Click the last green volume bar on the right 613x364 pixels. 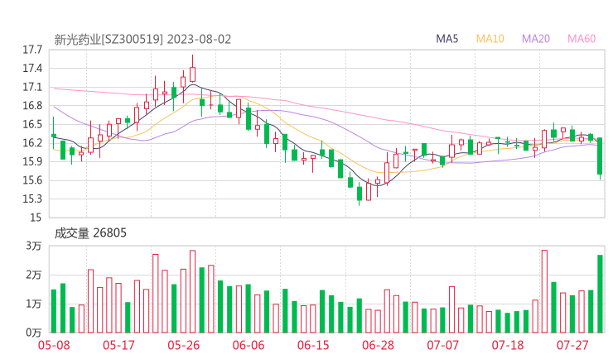[x=600, y=294]
